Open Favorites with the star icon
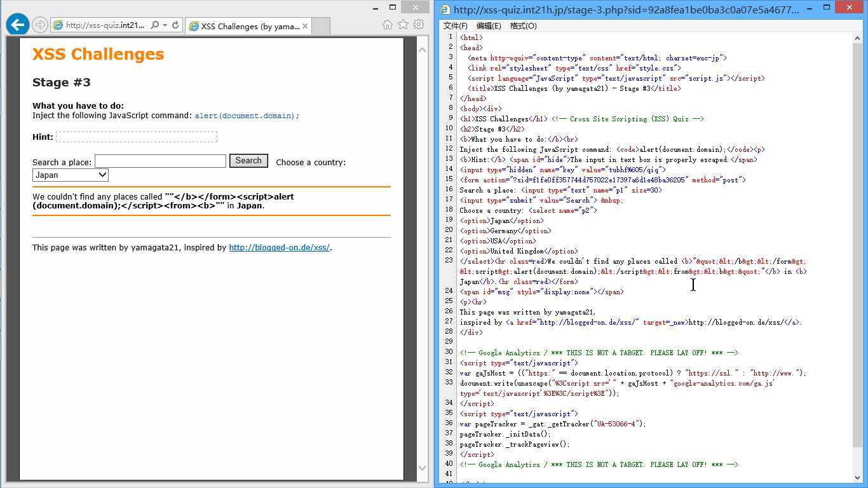The height and width of the screenshot is (488, 868). coord(403,24)
